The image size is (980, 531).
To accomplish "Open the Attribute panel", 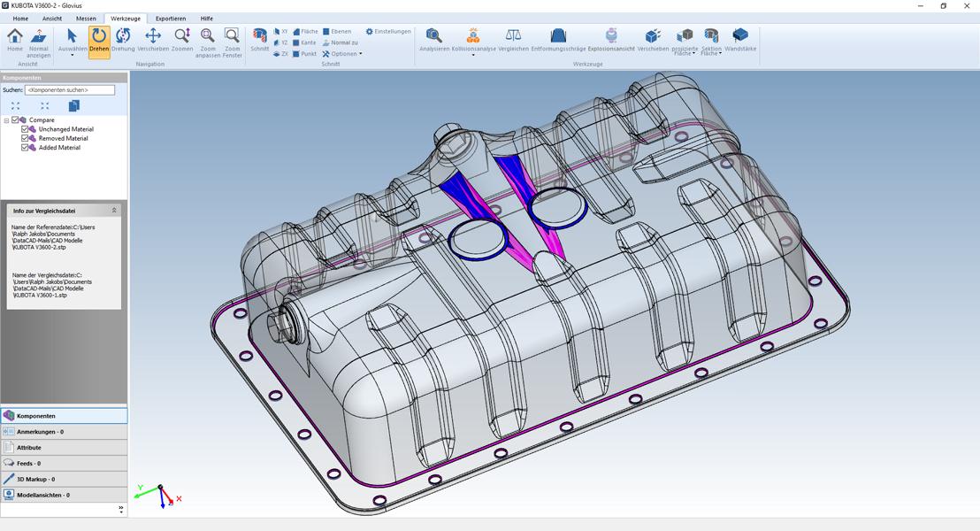I will pos(64,448).
